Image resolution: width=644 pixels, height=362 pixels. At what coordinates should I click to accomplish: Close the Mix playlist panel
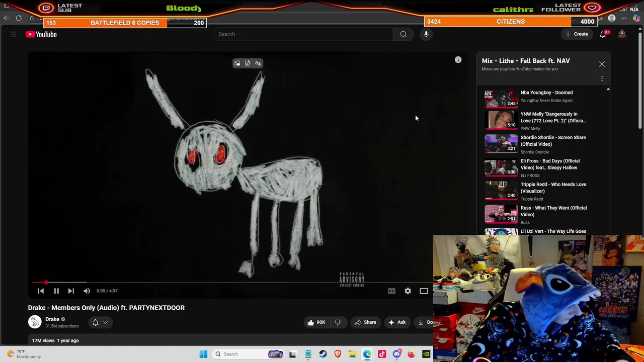point(602,64)
